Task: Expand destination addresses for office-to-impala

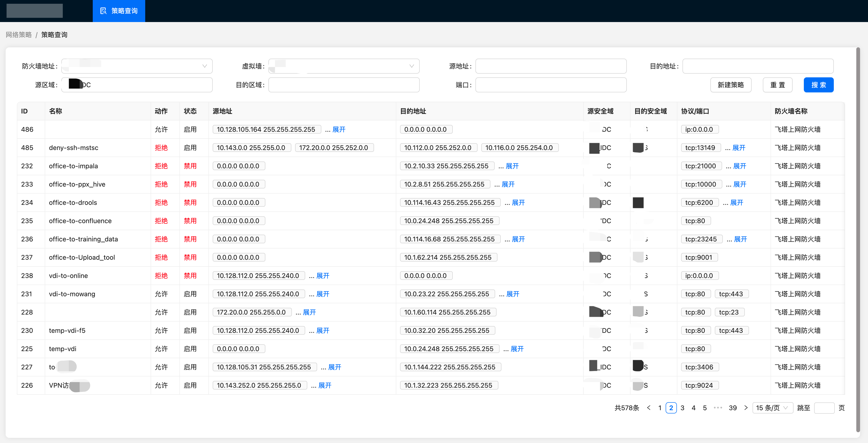Action: tap(512, 166)
